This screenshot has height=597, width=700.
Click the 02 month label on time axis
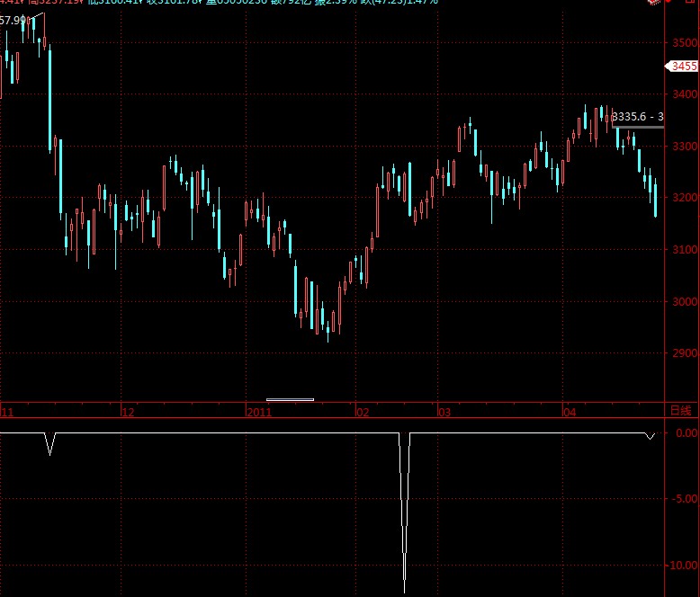coord(363,412)
